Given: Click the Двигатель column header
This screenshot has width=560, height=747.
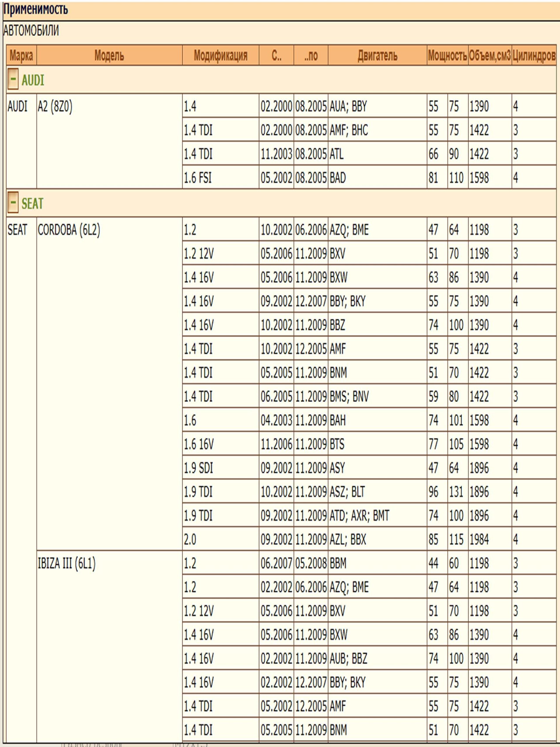Looking at the screenshot, I should coord(377,55).
